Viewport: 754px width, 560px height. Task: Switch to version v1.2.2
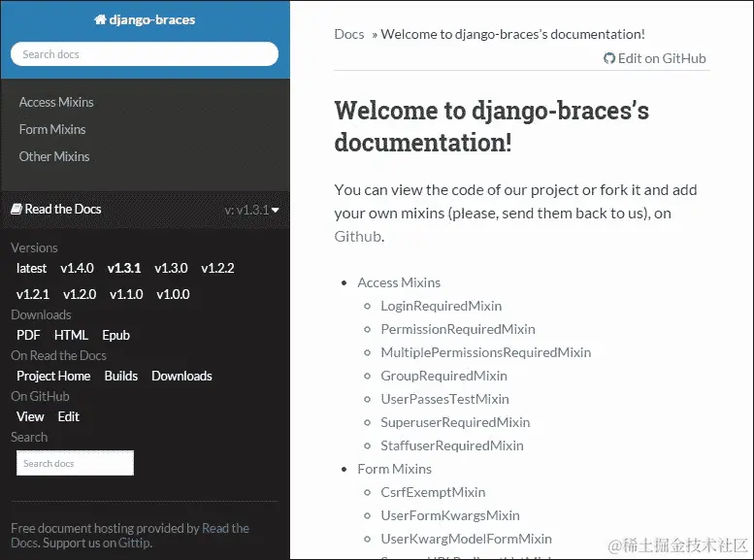[x=217, y=268]
